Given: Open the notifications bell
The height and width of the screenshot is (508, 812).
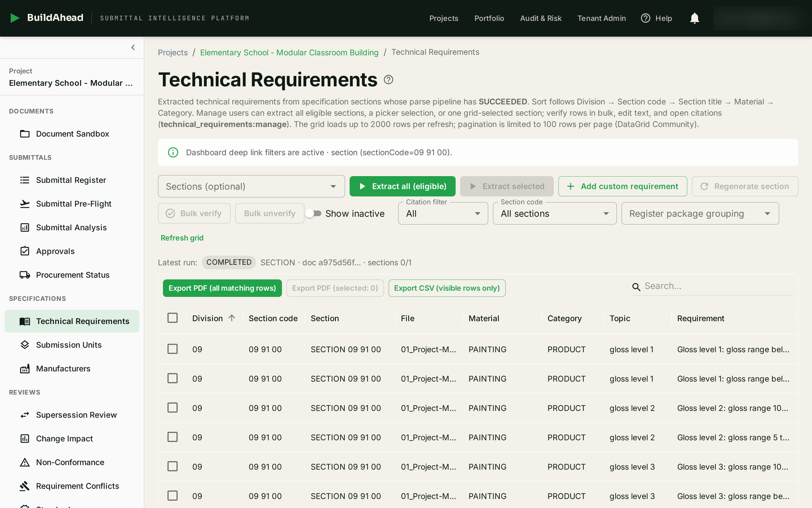Looking at the screenshot, I should 694,18.
